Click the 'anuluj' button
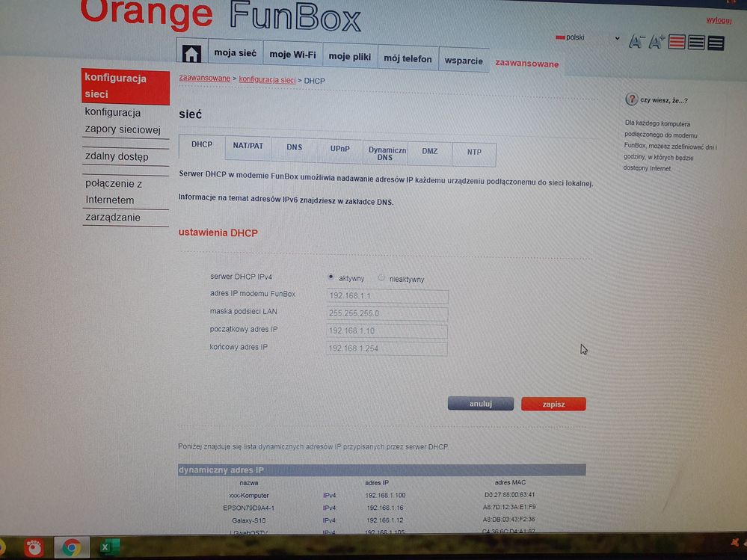 (x=480, y=403)
